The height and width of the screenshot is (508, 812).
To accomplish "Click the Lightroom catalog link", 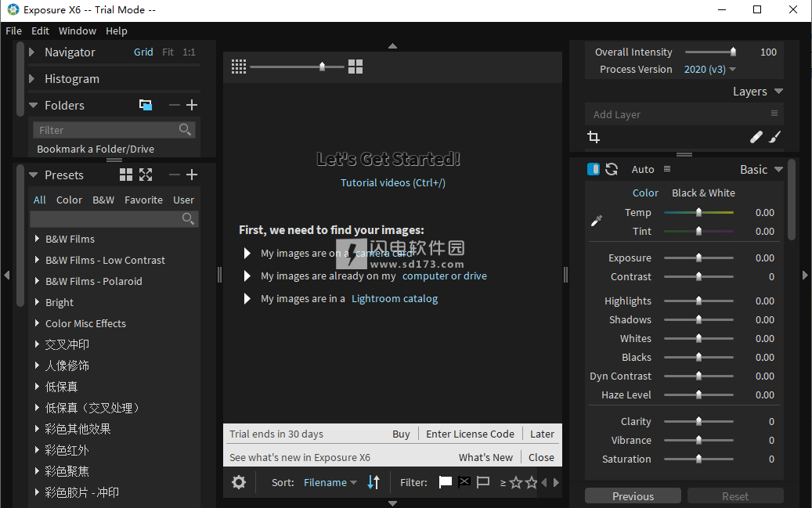I will click(x=395, y=299).
